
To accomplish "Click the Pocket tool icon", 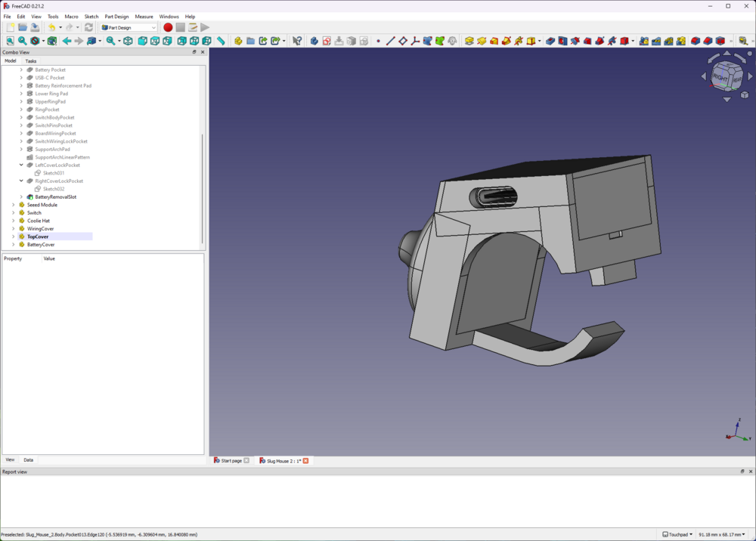I will pyautogui.click(x=550, y=41).
